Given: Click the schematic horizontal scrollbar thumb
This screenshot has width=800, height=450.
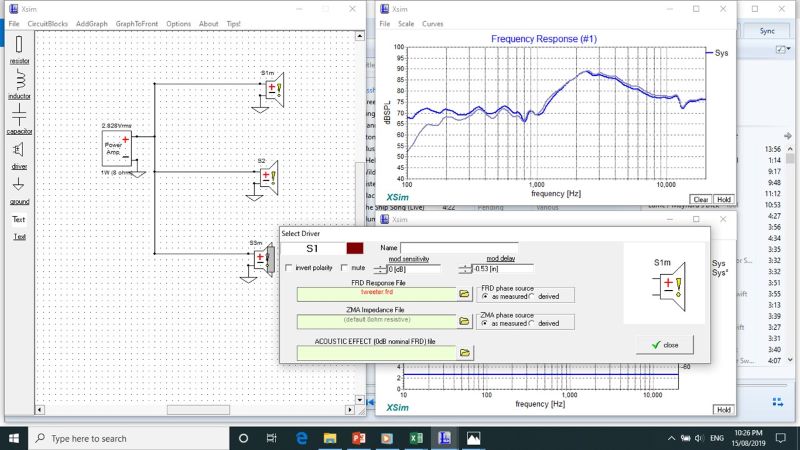Looking at the screenshot, I should coord(198,410).
